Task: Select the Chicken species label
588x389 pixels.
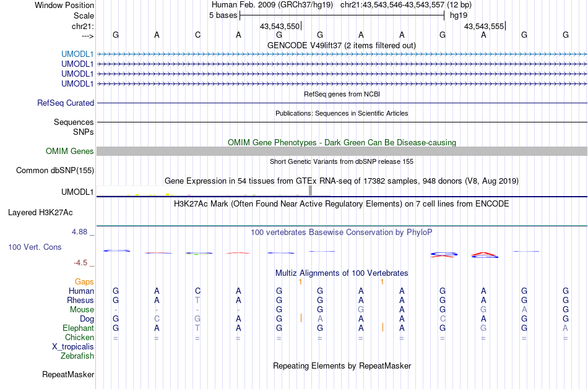Action: tap(79, 337)
